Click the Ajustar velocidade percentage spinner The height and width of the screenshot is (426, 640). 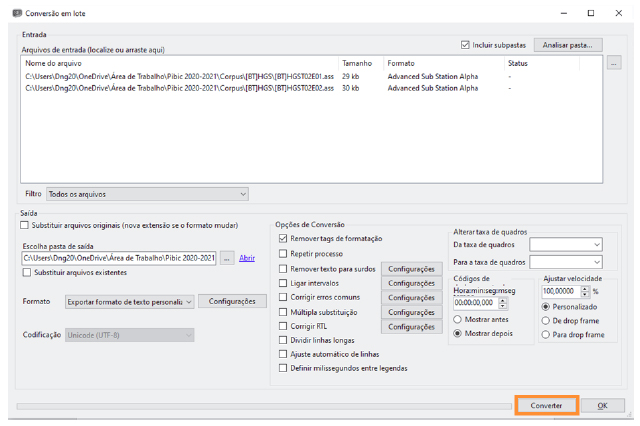pos(565,291)
